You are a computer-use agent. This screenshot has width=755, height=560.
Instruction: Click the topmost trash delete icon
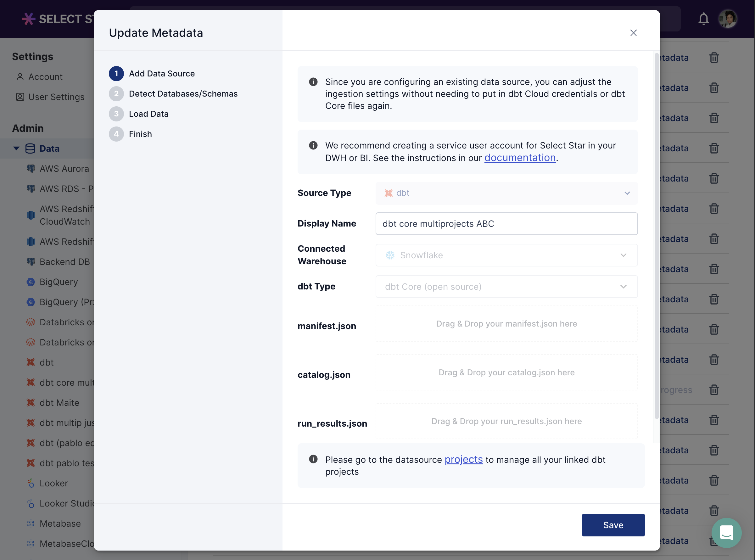point(714,58)
